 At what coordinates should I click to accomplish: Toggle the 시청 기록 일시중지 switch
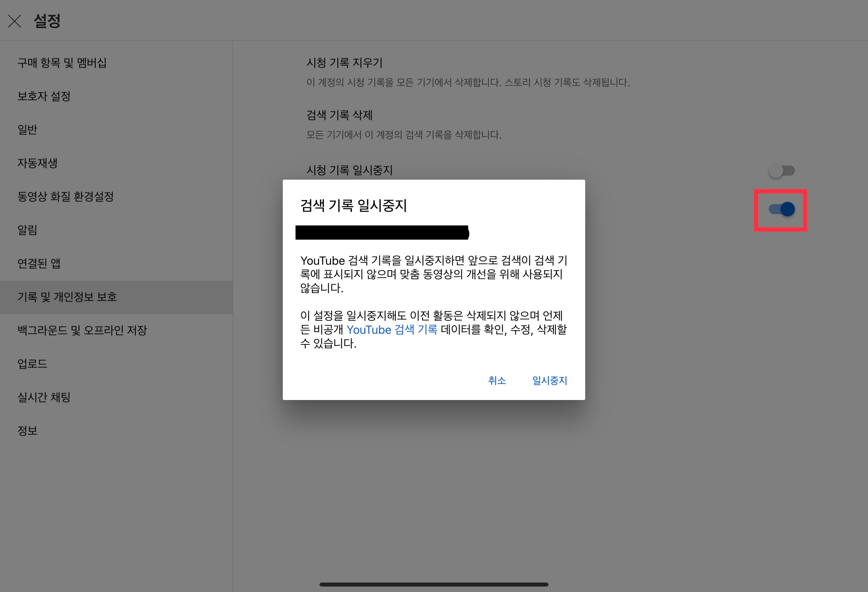point(781,171)
